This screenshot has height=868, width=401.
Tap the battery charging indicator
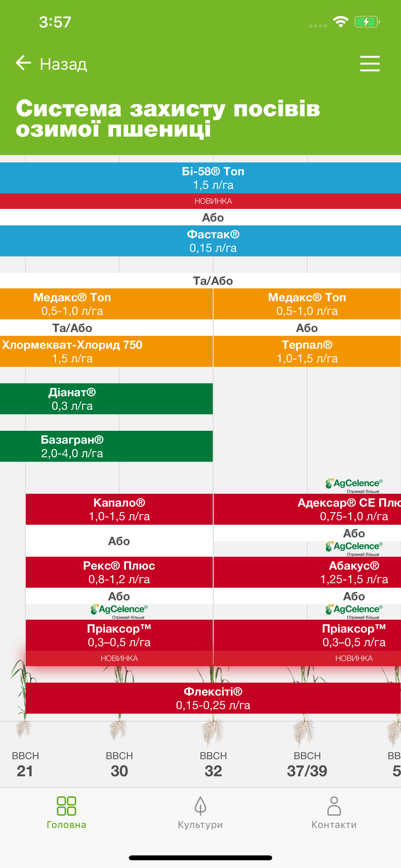pos(367,22)
